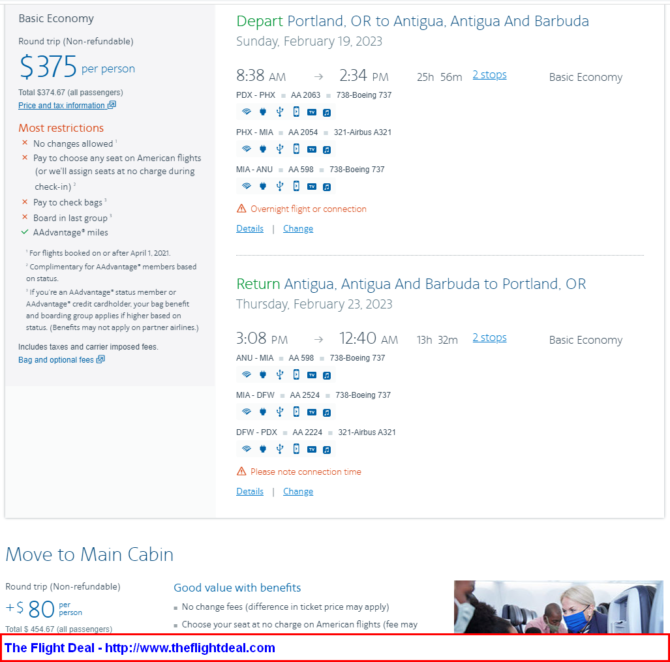The height and width of the screenshot is (662, 670).
Task: Click USB icon for PHX - MIA flight
Action: (279, 149)
